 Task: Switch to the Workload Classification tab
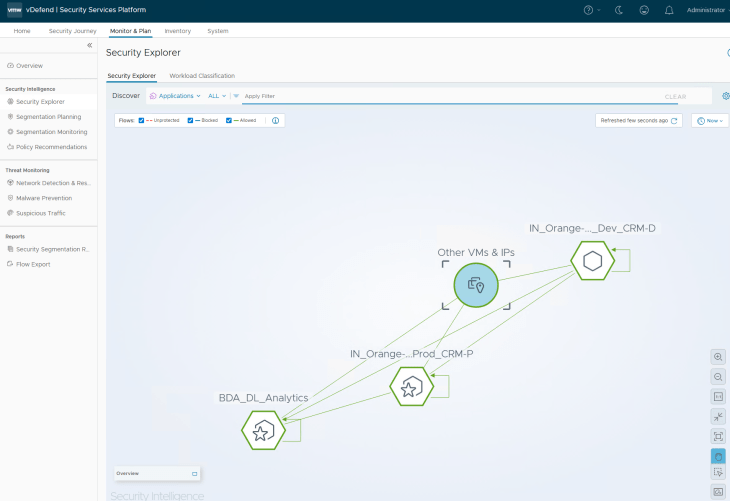(x=202, y=76)
